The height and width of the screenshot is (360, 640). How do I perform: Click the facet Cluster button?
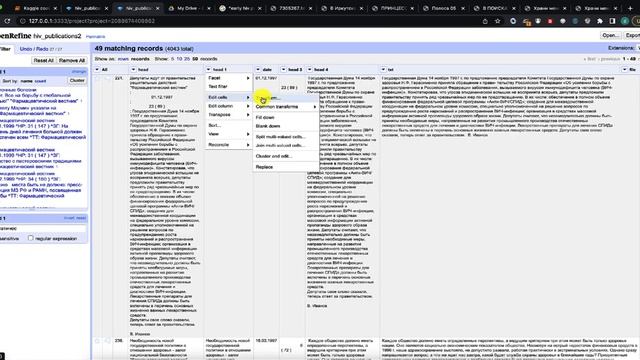pos(77,81)
